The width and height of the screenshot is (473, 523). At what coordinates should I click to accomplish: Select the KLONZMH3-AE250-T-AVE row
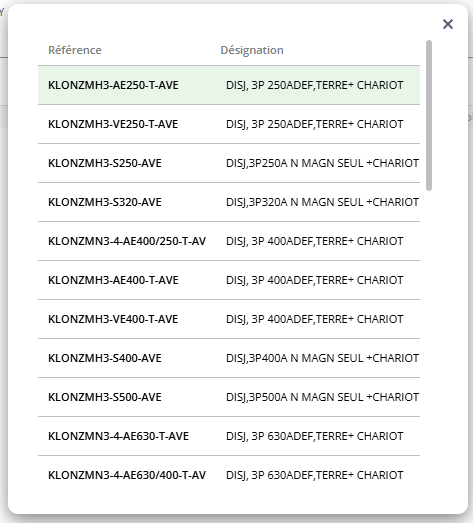(x=229, y=85)
